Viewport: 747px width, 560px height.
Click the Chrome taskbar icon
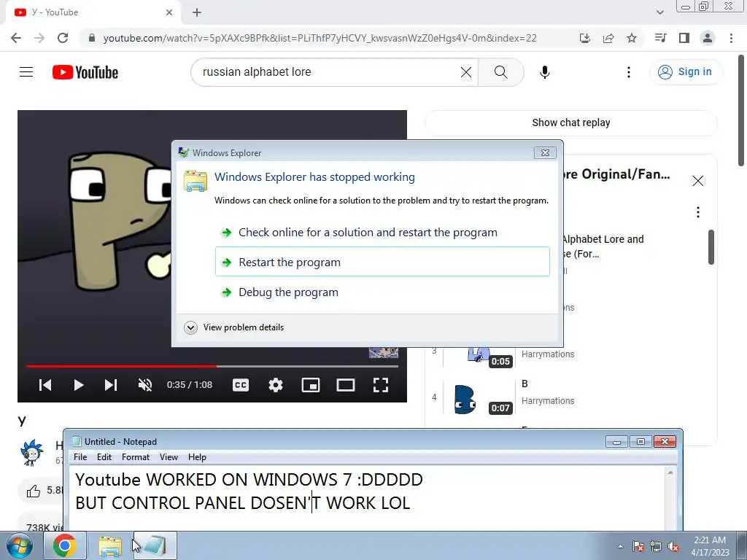tap(65, 545)
